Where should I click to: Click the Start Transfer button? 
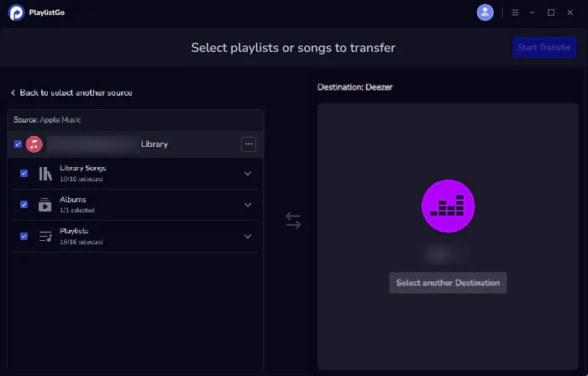point(544,47)
